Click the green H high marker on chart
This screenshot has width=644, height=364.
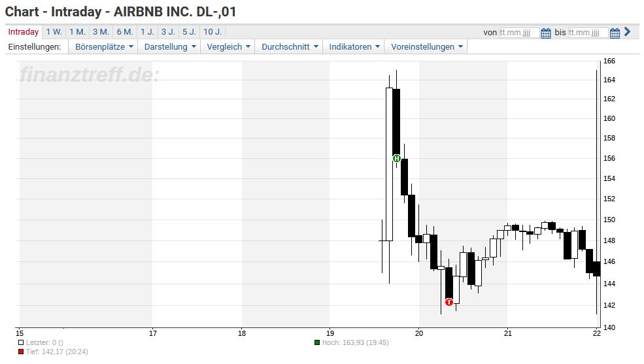[396, 158]
